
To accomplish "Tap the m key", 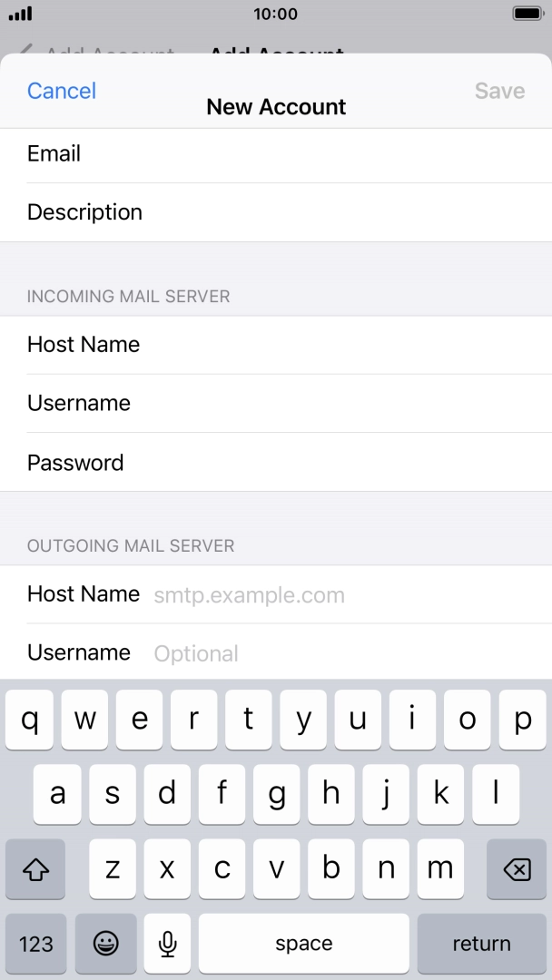I will click(440, 868).
